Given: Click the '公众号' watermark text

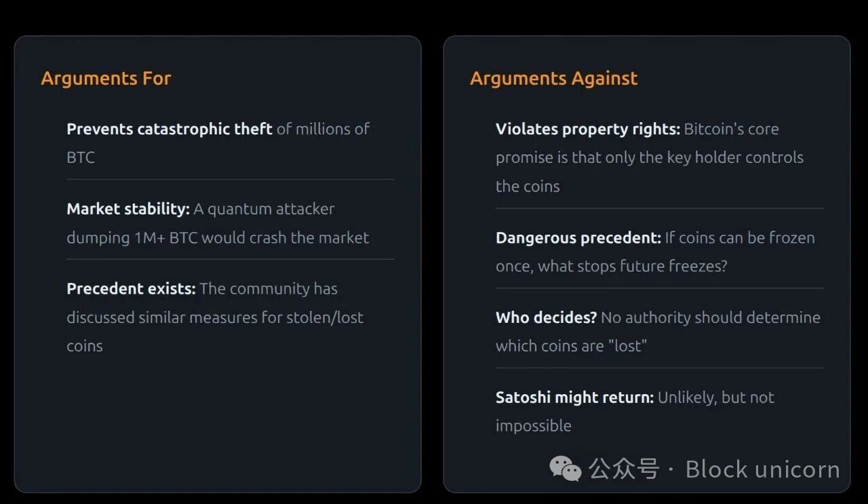Looking at the screenshot, I should 623,469.
